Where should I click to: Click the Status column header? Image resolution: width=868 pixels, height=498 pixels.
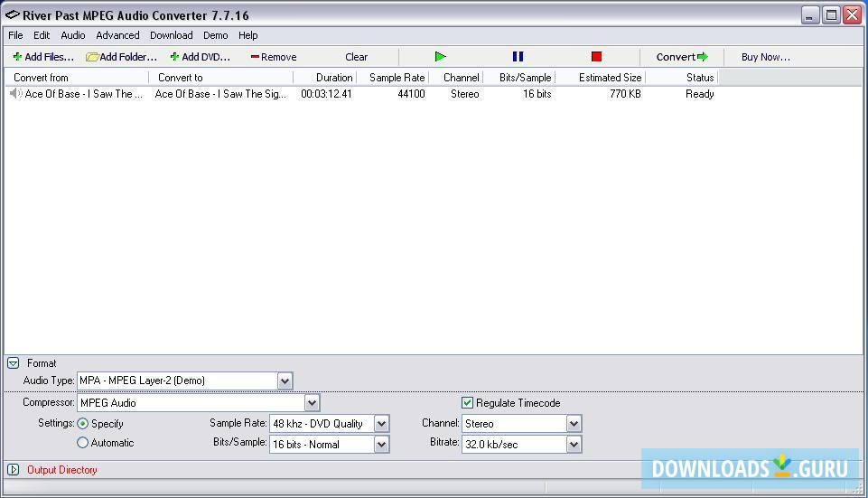pyautogui.click(x=682, y=78)
